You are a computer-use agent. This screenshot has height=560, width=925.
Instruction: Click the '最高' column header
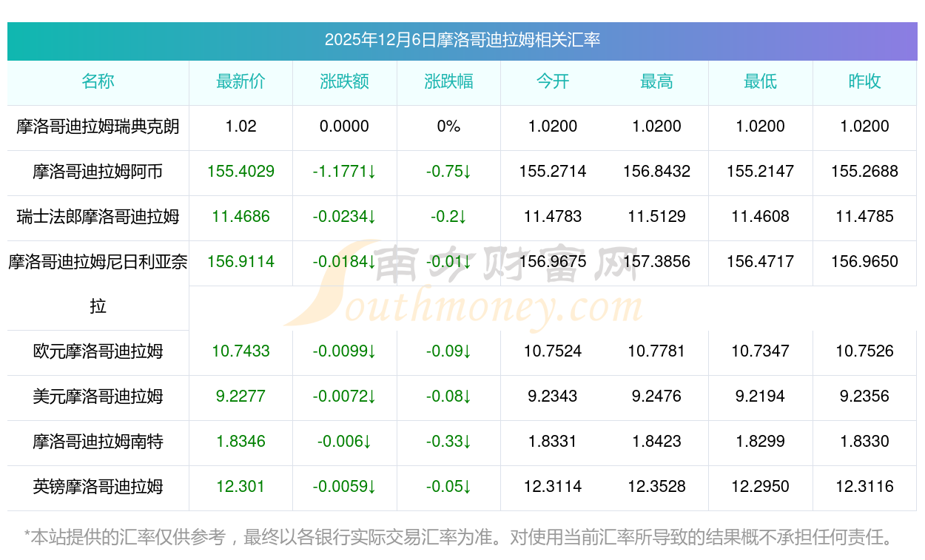657,81
